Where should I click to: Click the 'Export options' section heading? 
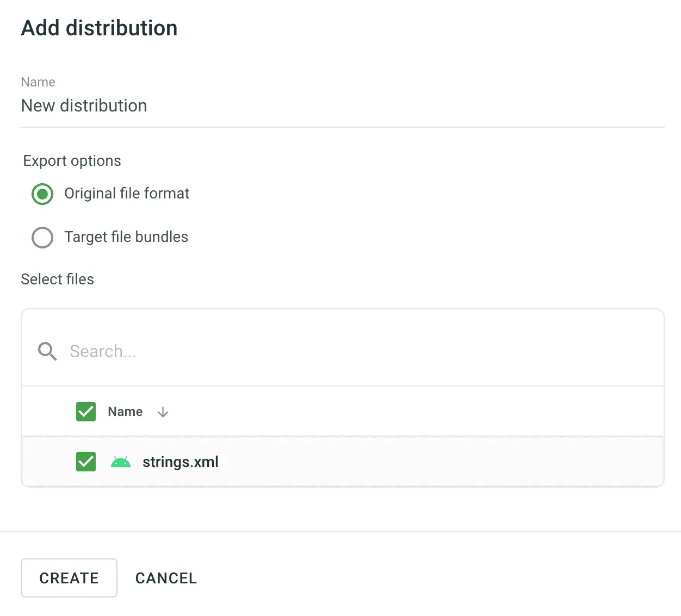(72, 161)
